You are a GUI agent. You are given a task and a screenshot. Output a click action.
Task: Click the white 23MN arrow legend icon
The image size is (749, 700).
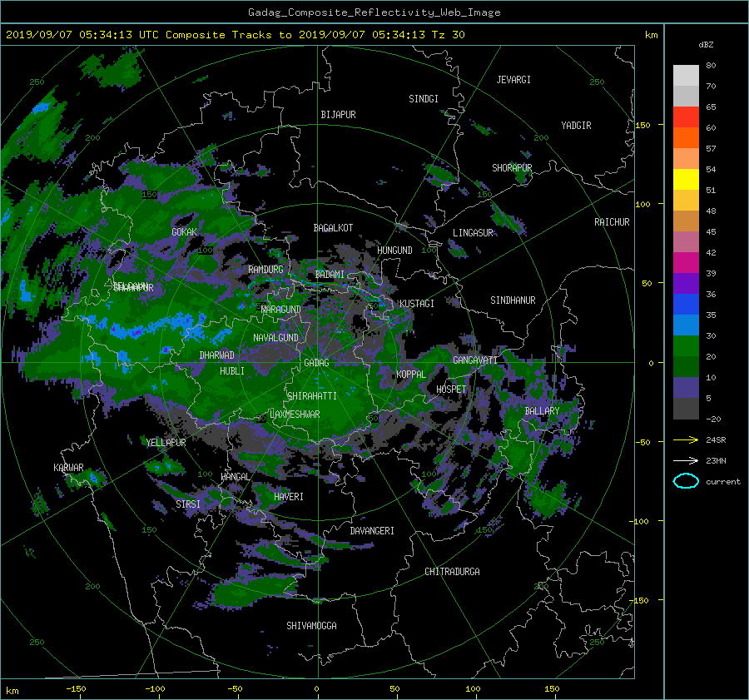(x=686, y=460)
